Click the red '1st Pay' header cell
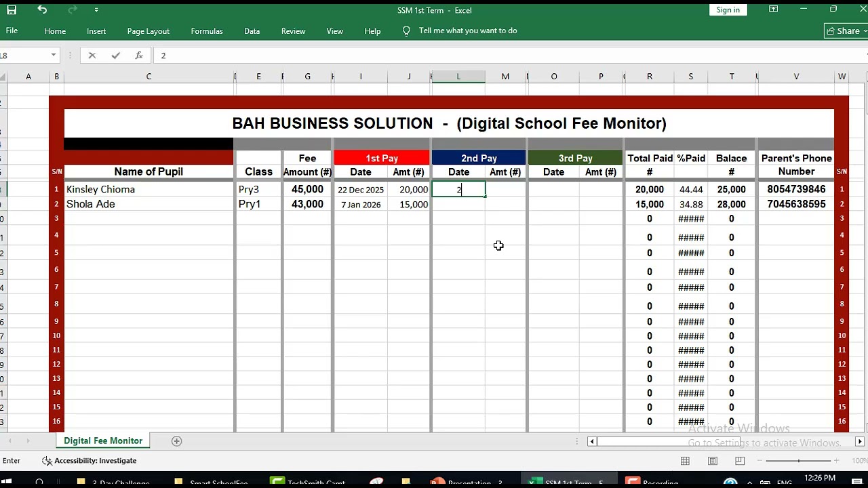The height and width of the screenshot is (488, 868). click(x=382, y=158)
